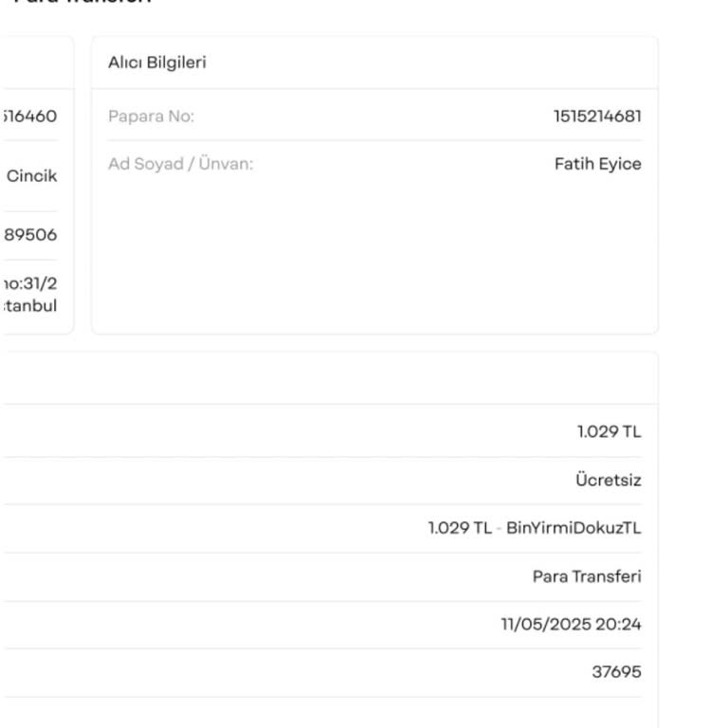The image size is (728, 728).
Task: Click the sender surname Cincik
Action: click(x=32, y=175)
